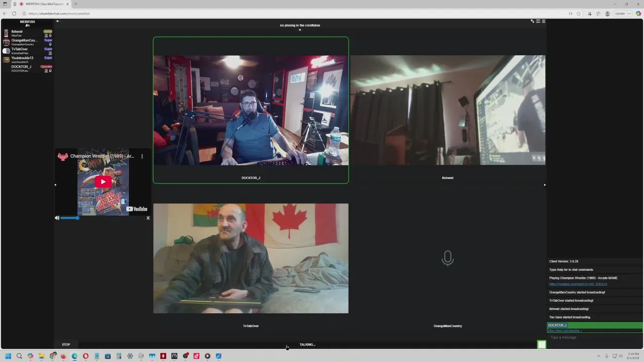Click the Champion Wrestler video title
644x362 pixels.
coord(102,156)
